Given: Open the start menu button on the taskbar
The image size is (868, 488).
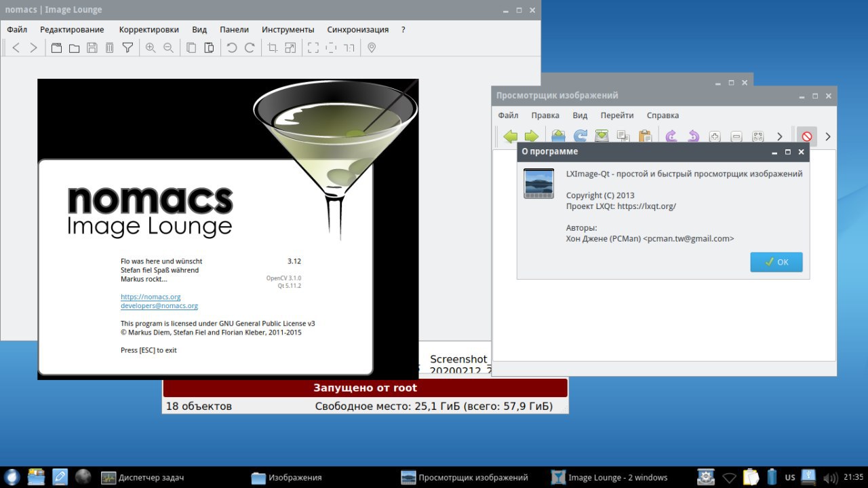Looking at the screenshot, I should coord(13,477).
